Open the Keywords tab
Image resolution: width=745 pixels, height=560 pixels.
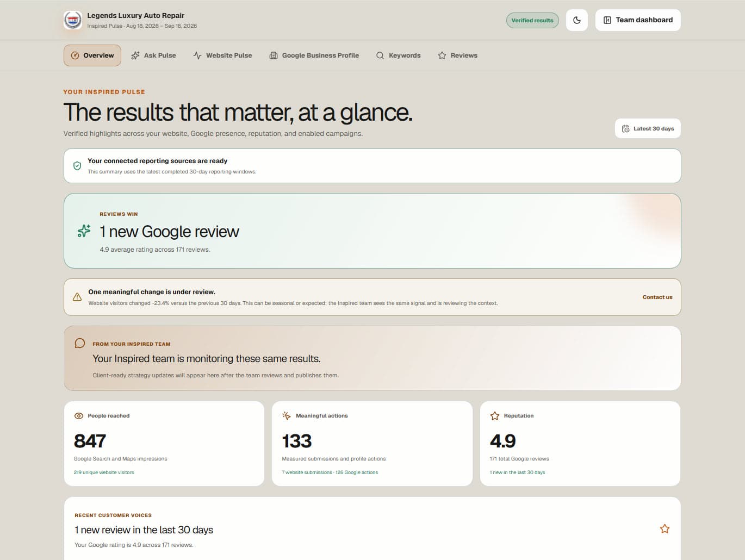pyautogui.click(x=399, y=55)
